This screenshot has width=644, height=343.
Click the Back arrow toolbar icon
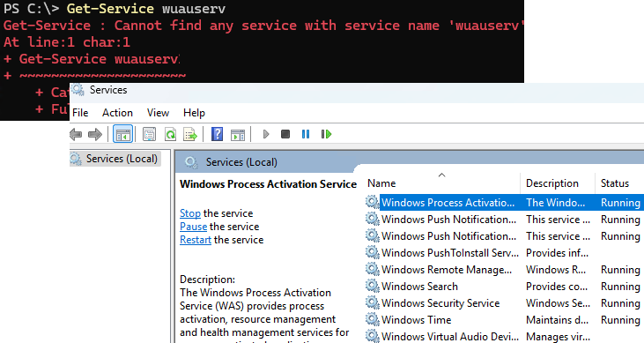[x=76, y=134]
